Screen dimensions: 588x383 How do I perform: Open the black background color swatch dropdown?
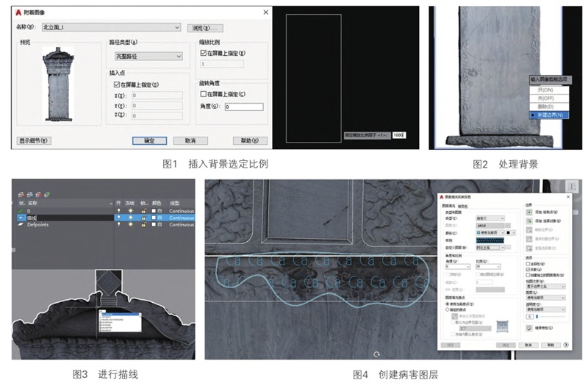pos(511,232)
